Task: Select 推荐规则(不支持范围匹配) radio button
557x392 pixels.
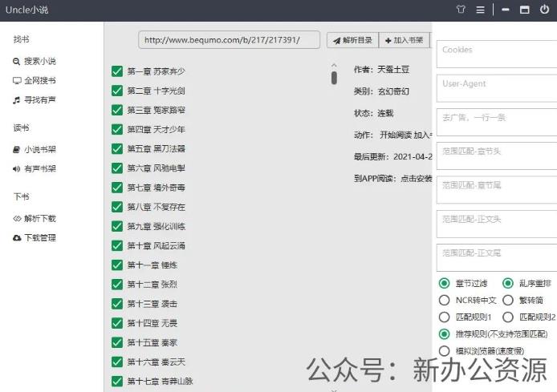Action: pos(444,333)
